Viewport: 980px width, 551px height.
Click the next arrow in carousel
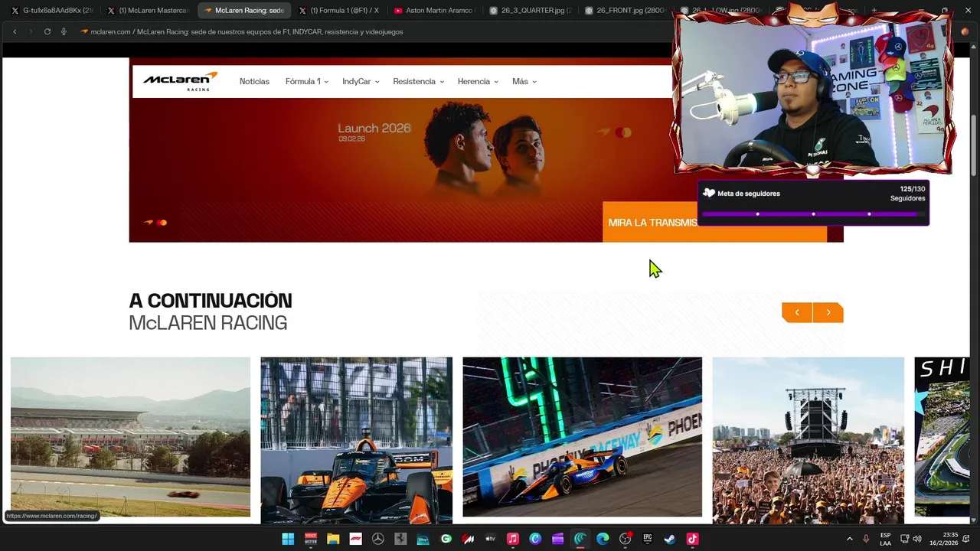[828, 312]
